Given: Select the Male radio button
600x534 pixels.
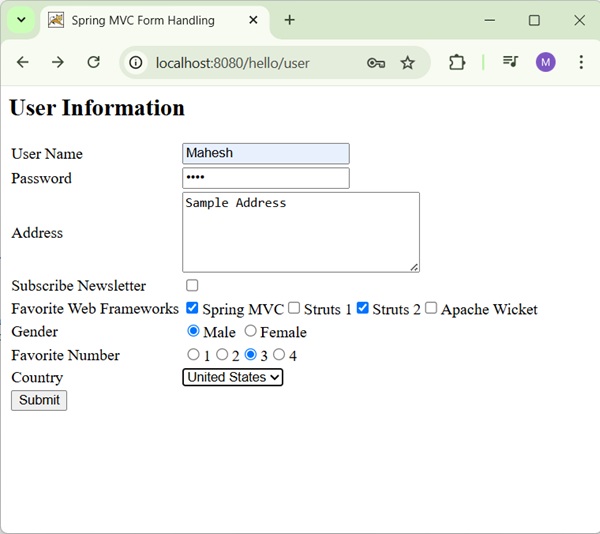Looking at the screenshot, I should pos(193,331).
